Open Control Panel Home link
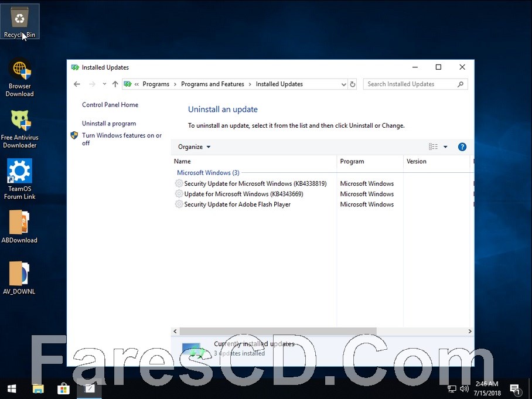 click(x=110, y=105)
